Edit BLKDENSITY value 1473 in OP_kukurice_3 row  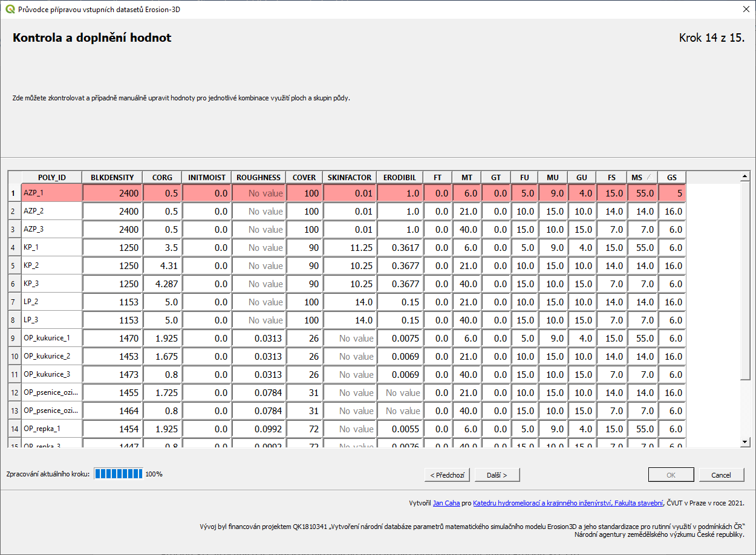[x=112, y=374]
